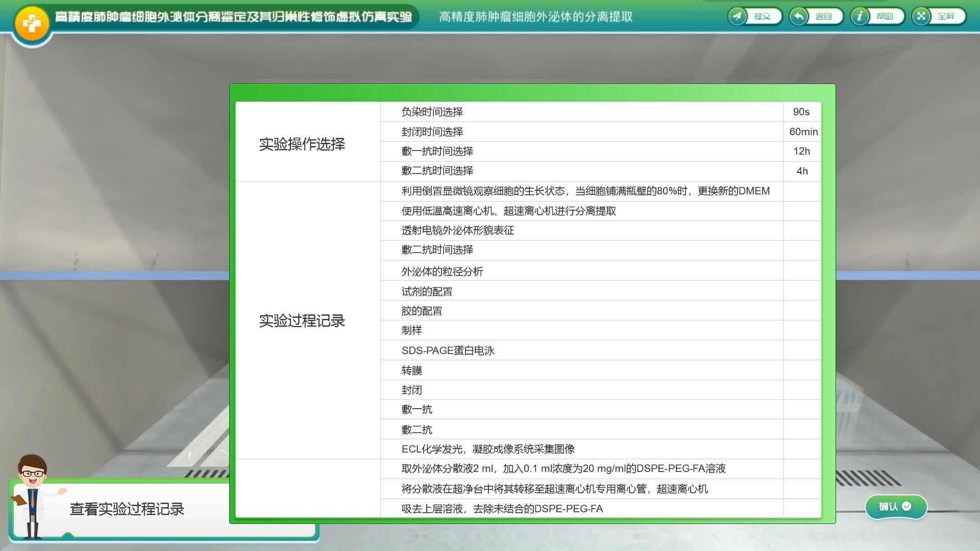Image resolution: width=980 pixels, height=551 pixels.
Task: Click the checkmark icon inside 确认 button
Action: tap(906, 505)
